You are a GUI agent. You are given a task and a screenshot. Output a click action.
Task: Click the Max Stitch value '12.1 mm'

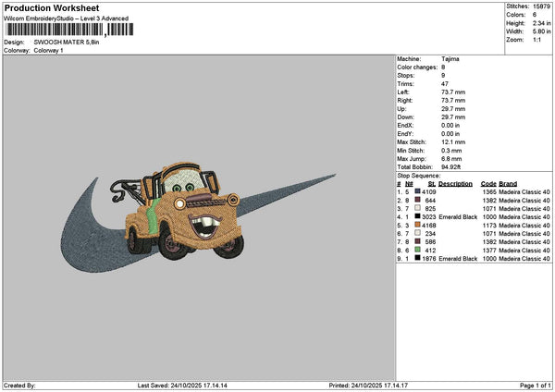453,142
